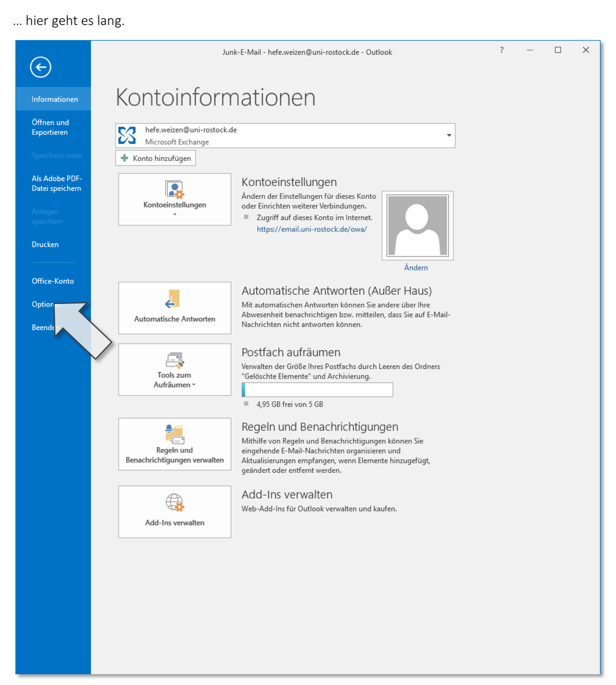Close the Outlook window
The height and width of the screenshot is (685, 616).
(586, 50)
